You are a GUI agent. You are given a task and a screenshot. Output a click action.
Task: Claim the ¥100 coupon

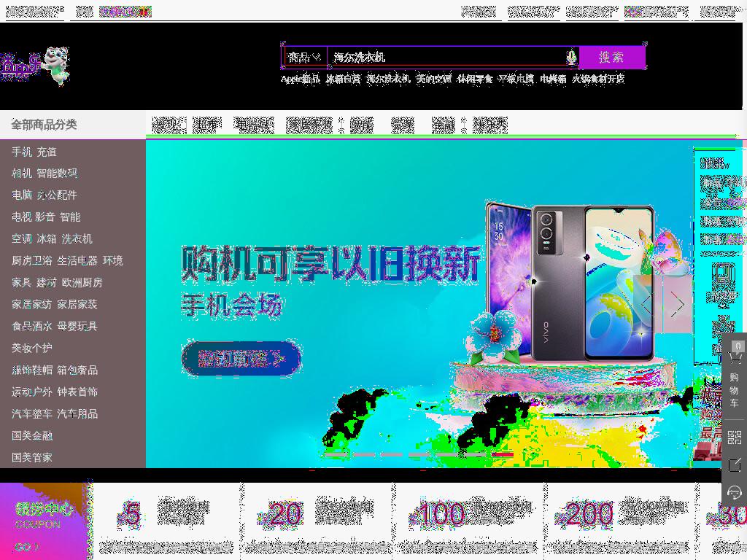pos(469,521)
